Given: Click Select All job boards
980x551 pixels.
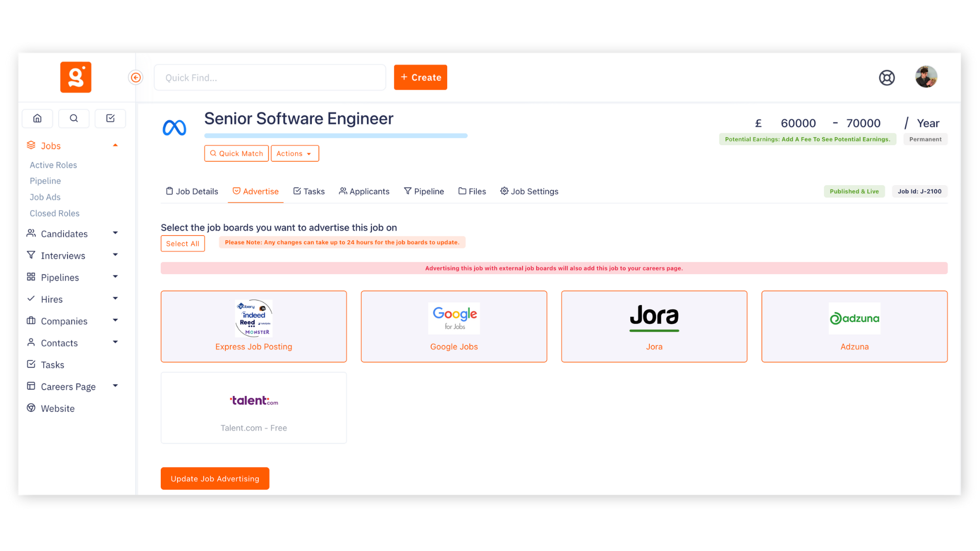Looking at the screenshot, I should 183,243.
